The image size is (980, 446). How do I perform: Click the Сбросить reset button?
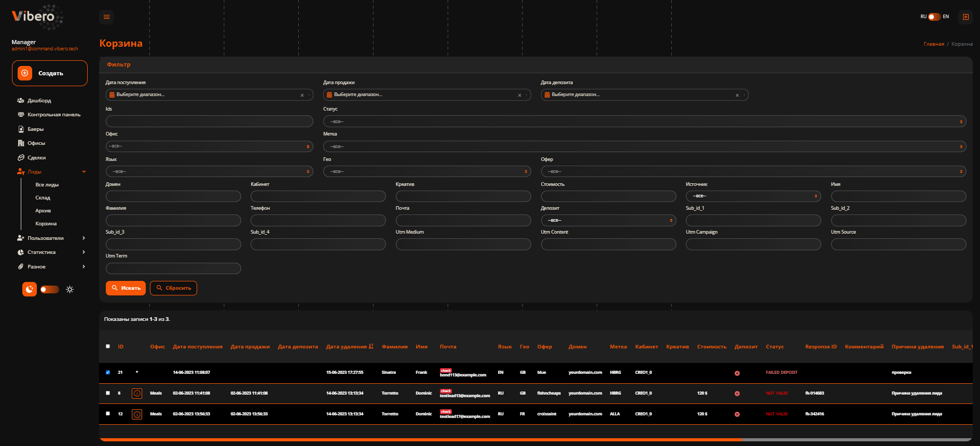[173, 288]
